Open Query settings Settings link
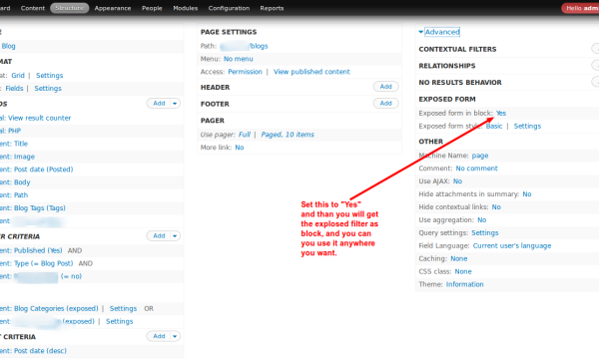Screen dimensions: 599x364 click(485, 233)
